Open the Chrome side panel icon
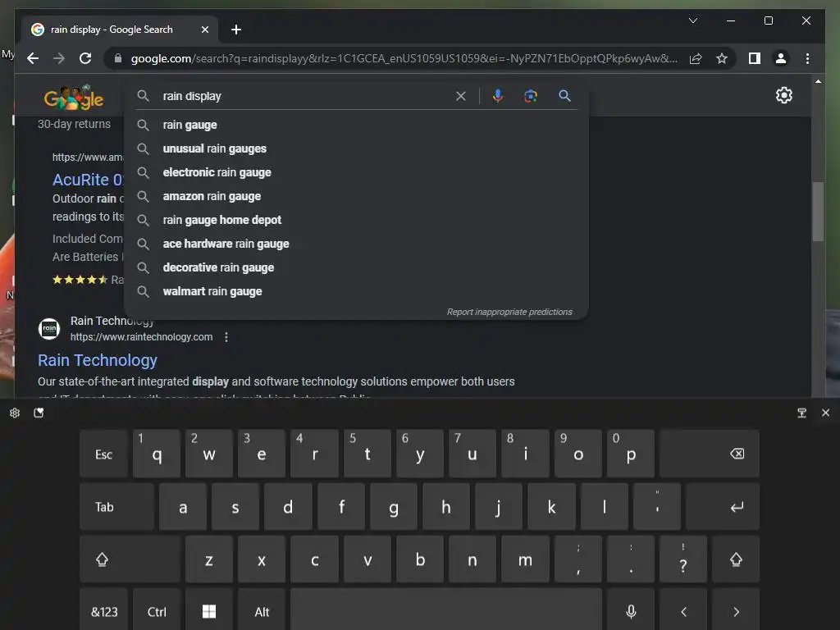This screenshot has height=630, width=840. click(755, 58)
